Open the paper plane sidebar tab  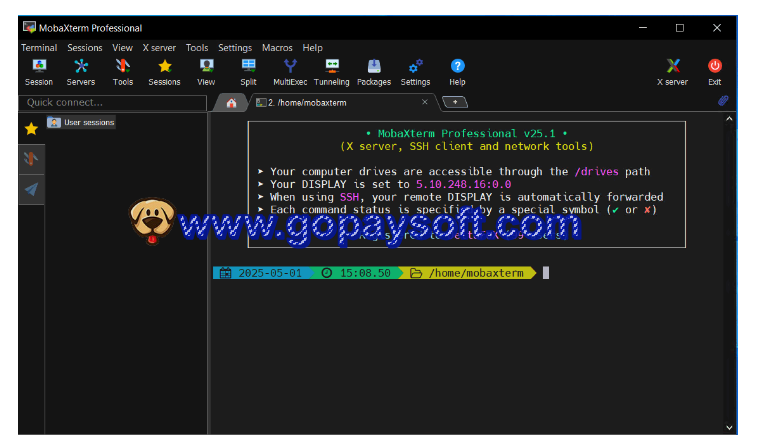(31, 189)
